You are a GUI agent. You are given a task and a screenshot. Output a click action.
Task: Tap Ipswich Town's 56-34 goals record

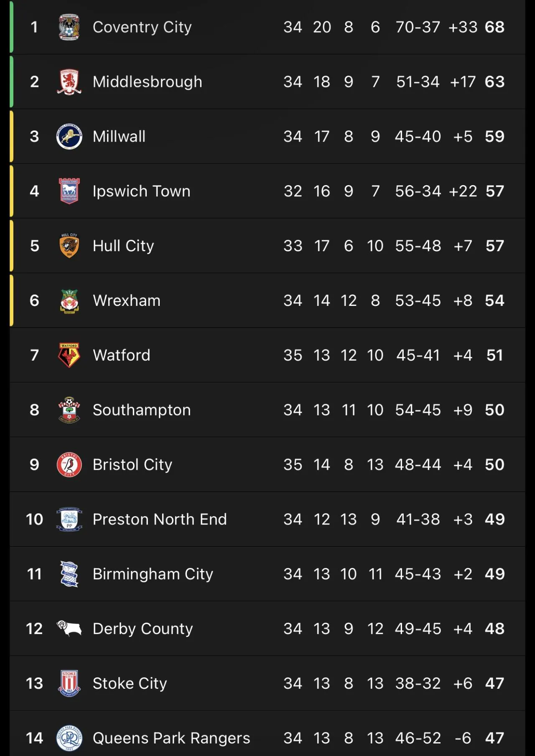click(418, 191)
